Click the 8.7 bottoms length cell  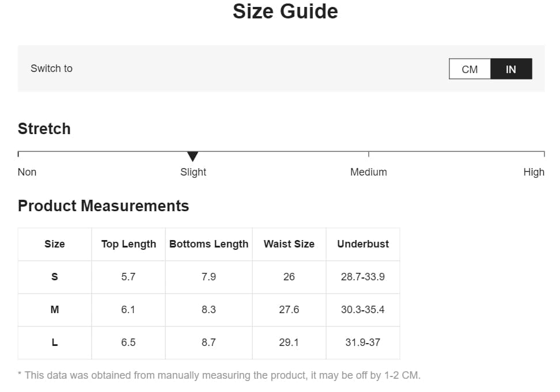pos(209,342)
